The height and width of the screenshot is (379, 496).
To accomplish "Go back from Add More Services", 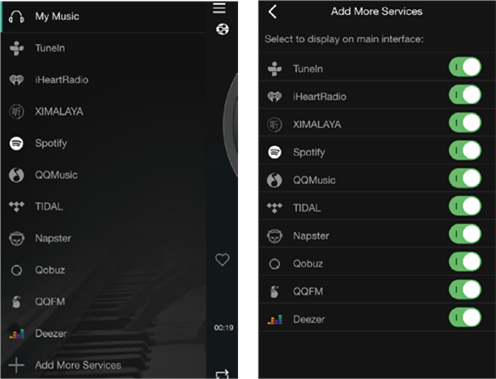I will 272,12.
